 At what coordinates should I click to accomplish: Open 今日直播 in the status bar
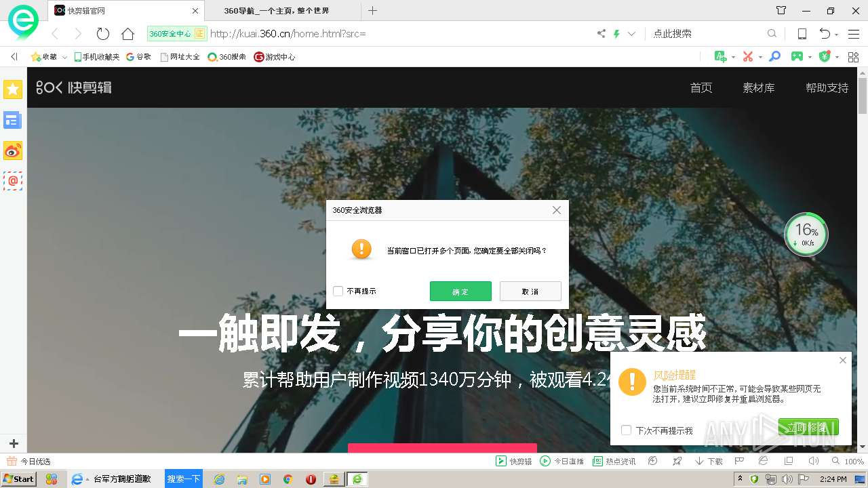[561, 461]
